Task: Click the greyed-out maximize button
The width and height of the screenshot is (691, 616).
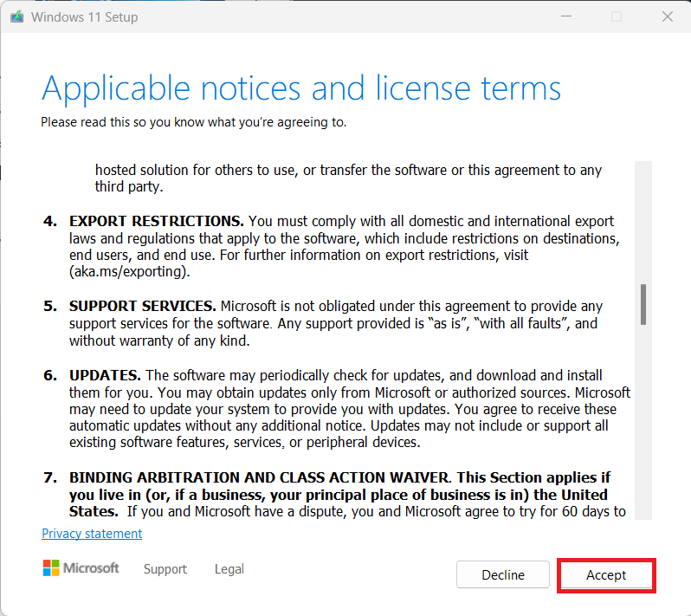Action: coord(617,16)
